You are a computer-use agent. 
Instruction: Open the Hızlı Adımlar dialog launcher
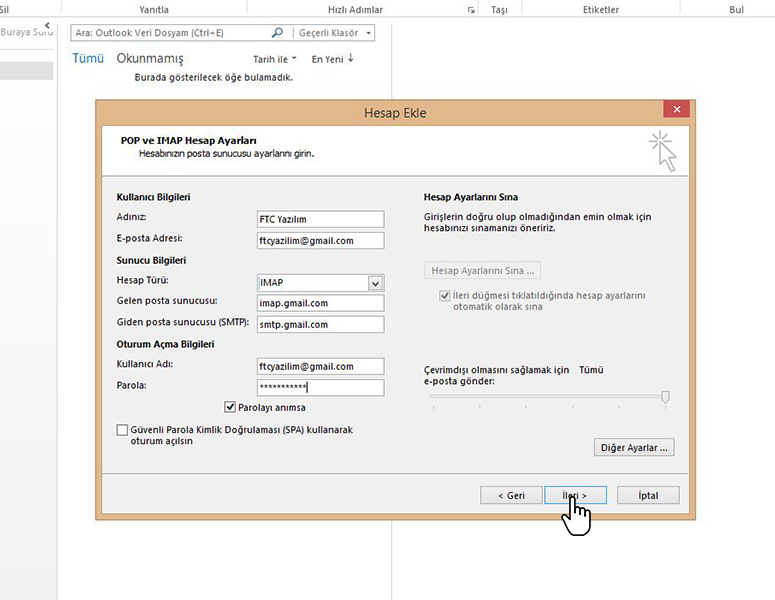point(471,10)
